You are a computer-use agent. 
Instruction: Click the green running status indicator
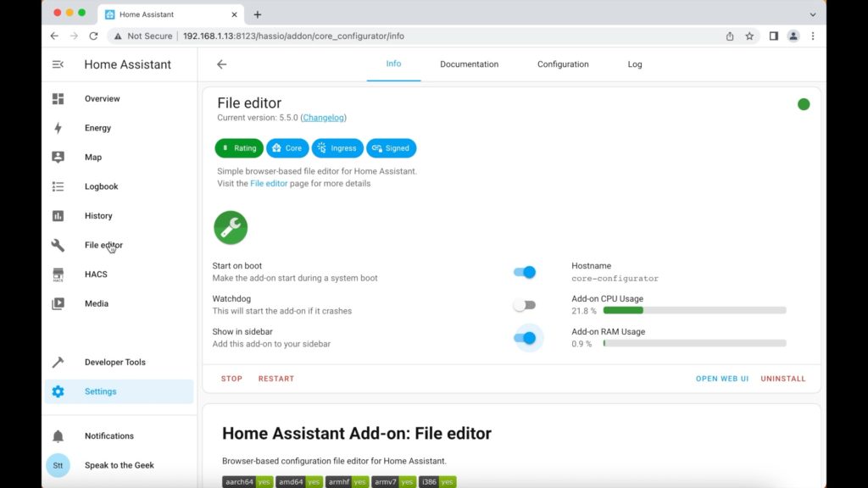pos(804,104)
